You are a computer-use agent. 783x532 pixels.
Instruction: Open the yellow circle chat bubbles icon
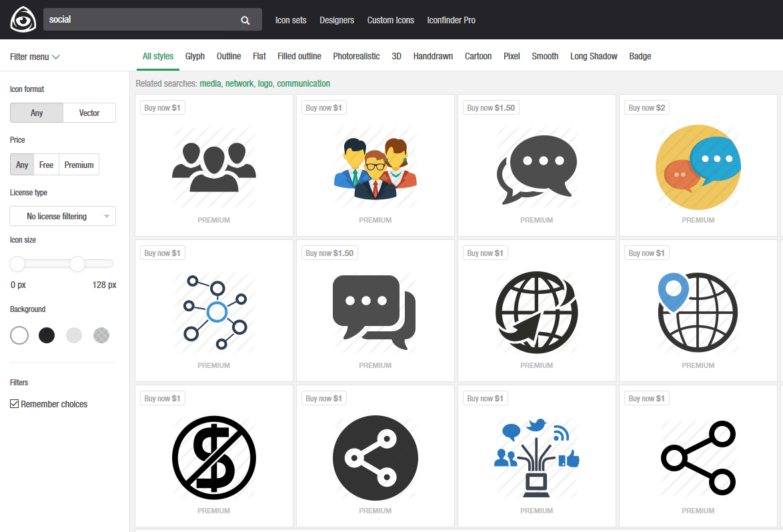coord(698,167)
